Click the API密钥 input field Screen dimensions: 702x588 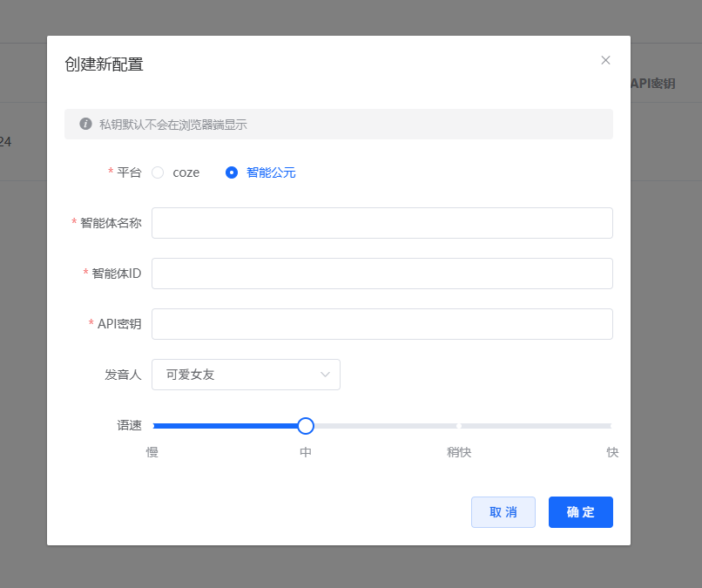[x=381, y=323]
